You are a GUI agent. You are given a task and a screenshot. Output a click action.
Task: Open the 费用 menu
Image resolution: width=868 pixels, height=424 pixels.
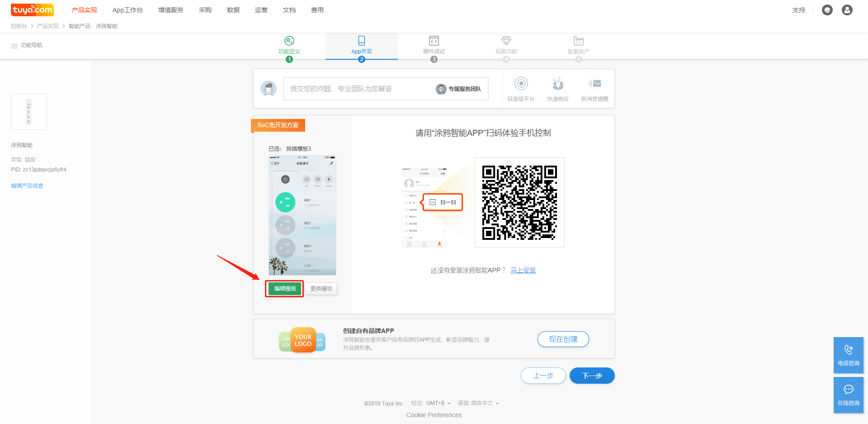tap(317, 10)
